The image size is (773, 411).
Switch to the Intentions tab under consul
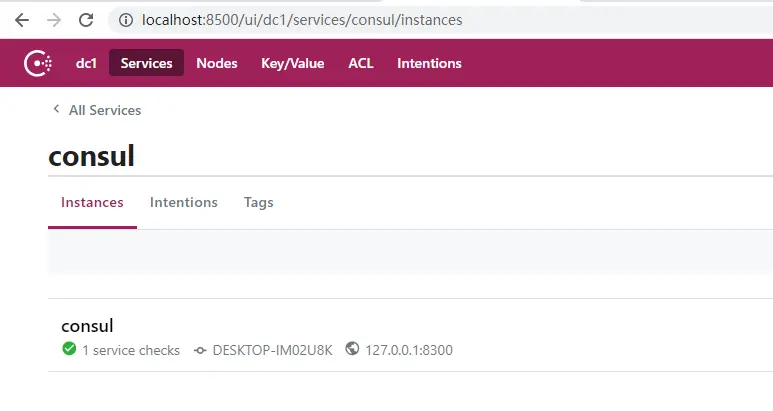click(x=184, y=202)
